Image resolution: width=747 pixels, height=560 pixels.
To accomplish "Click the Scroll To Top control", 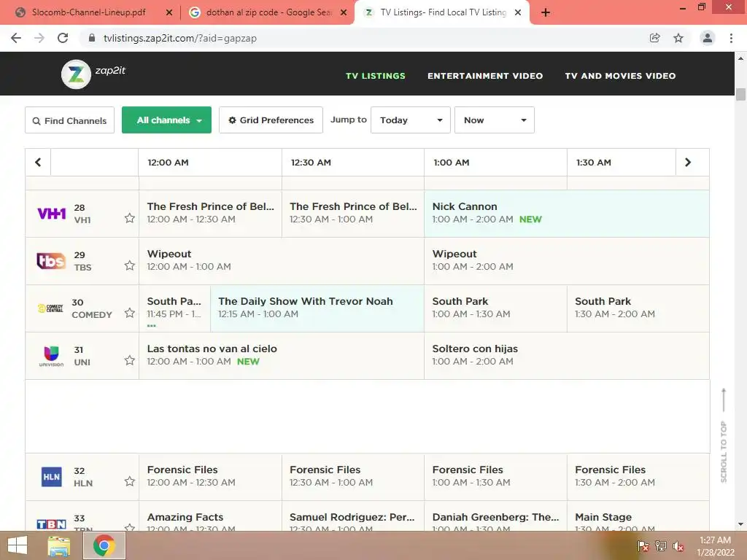I will pos(724,435).
